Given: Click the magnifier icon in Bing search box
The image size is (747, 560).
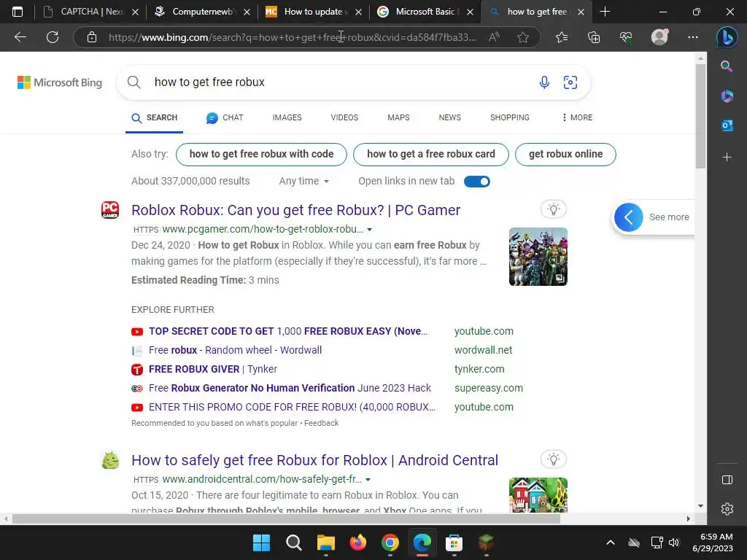Looking at the screenshot, I should coord(134,82).
